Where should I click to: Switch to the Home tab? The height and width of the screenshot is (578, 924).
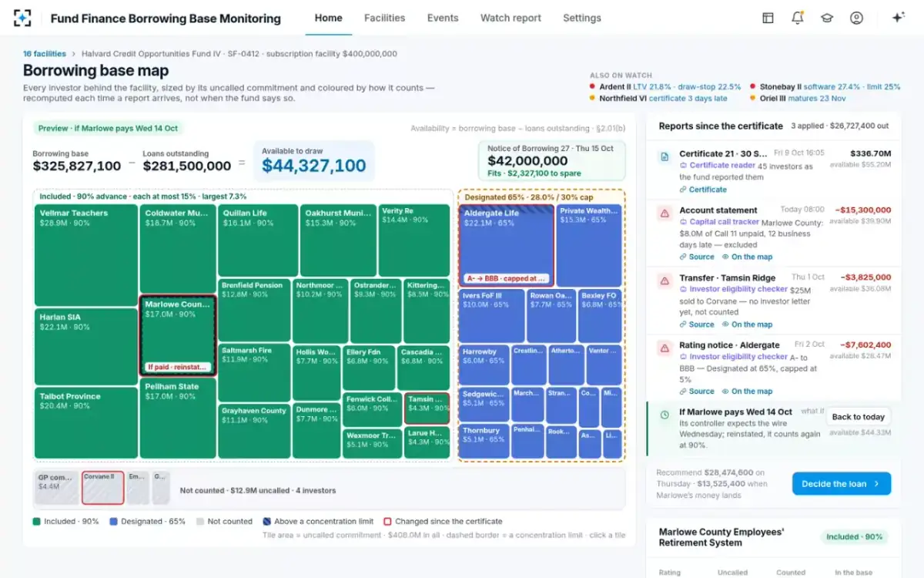click(x=329, y=18)
